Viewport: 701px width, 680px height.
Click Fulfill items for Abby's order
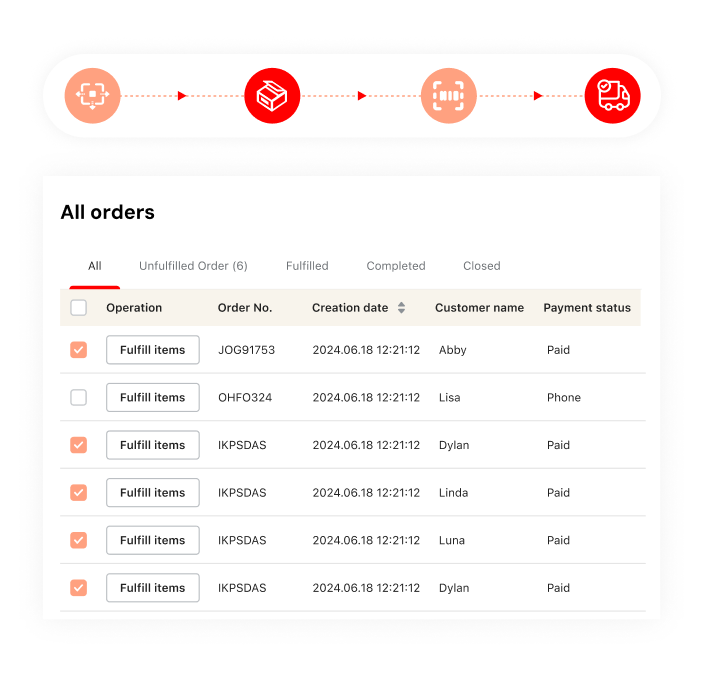[152, 350]
